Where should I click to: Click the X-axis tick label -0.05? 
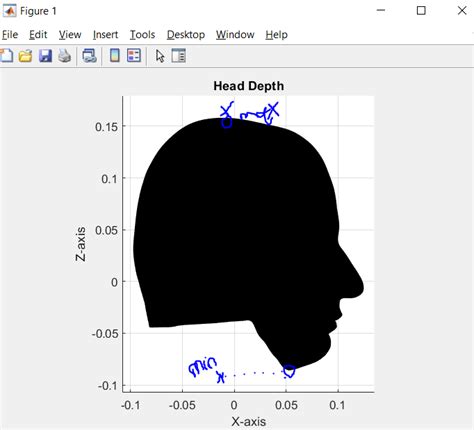click(182, 405)
